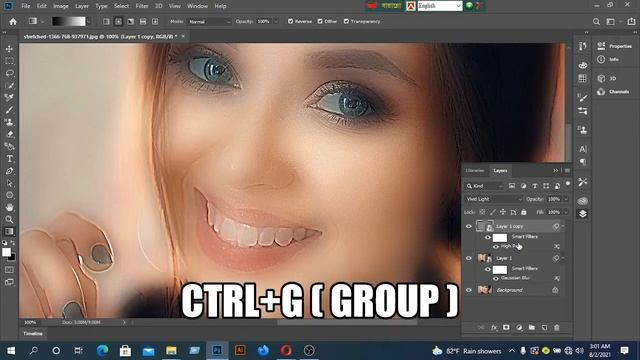Viewport: 640px width, 360px height.
Task: Create a new group folder icon
Action: coord(531,327)
